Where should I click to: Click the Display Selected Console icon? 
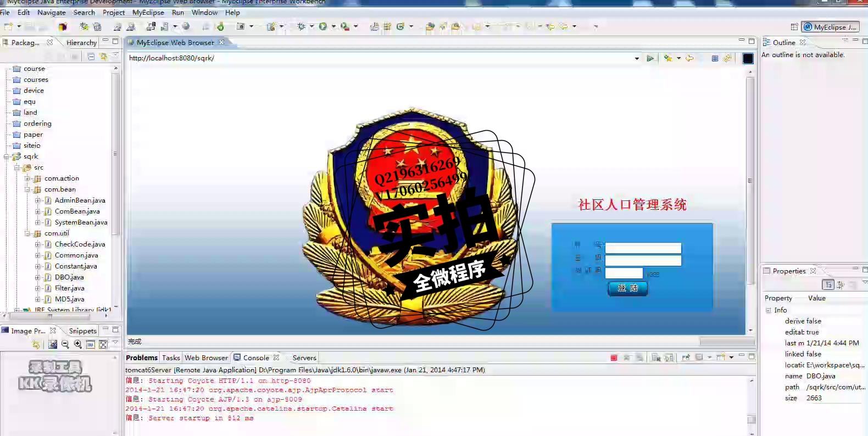[699, 357]
